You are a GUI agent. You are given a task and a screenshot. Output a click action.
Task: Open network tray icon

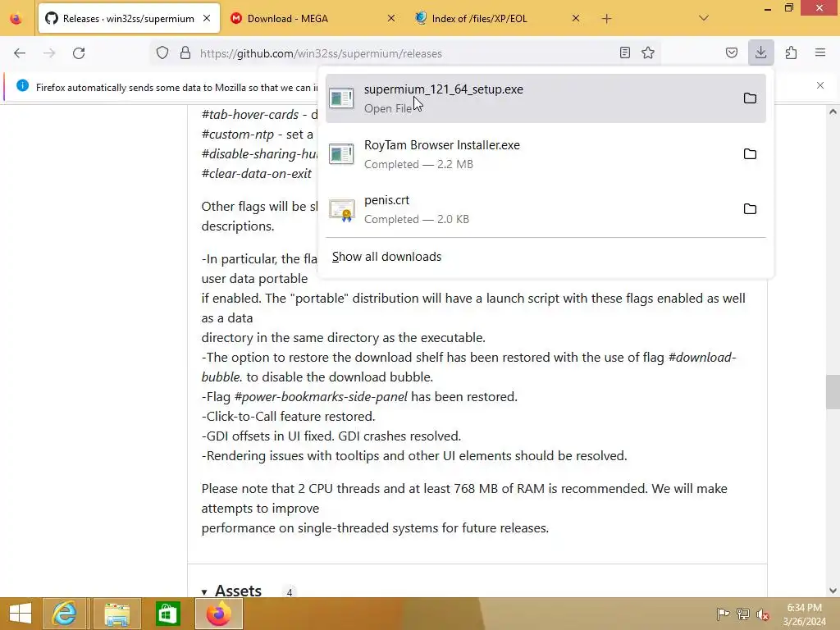(743, 614)
